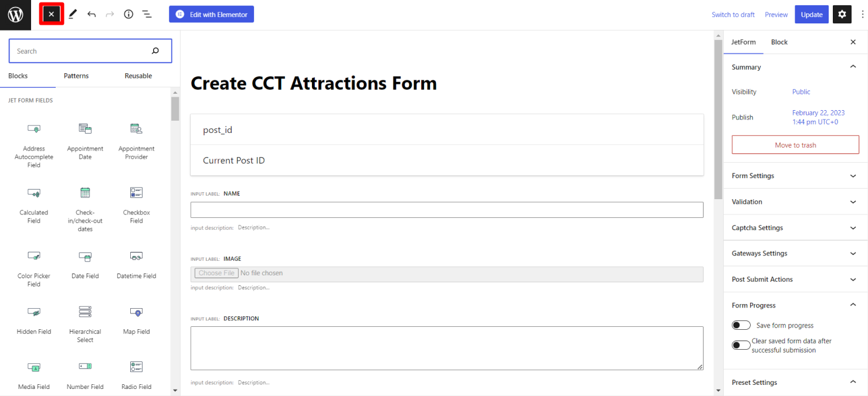Click the Edit with Elementor button
The image size is (868, 396).
click(x=212, y=15)
